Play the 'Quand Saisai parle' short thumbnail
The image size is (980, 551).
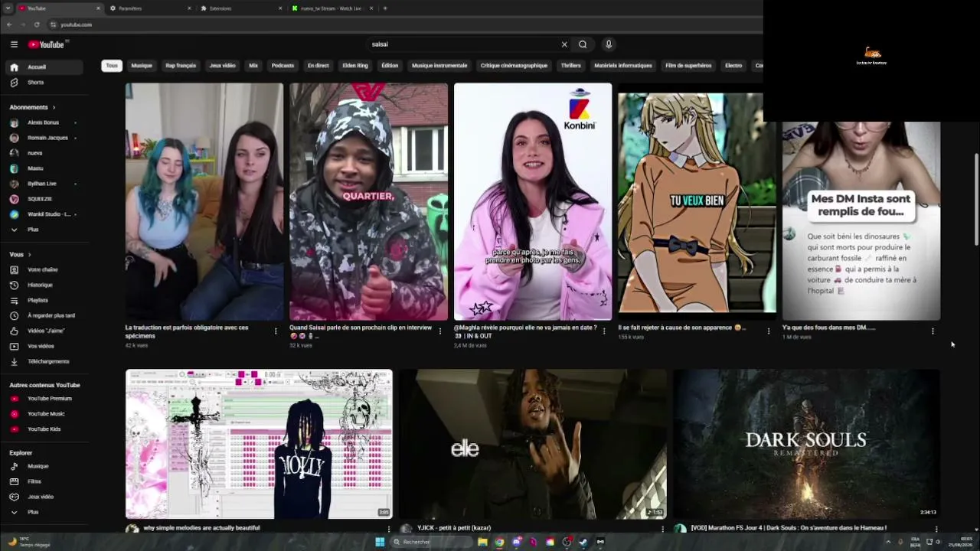tap(368, 202)
